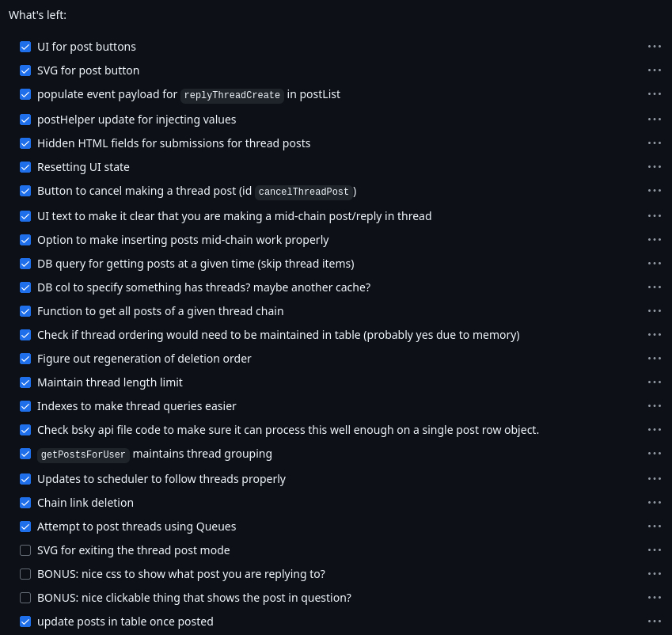The image size is (672, 635).
Task: Open the options menu for 'Attempt to post threads using Queues'
Action: tap(654, 527)
